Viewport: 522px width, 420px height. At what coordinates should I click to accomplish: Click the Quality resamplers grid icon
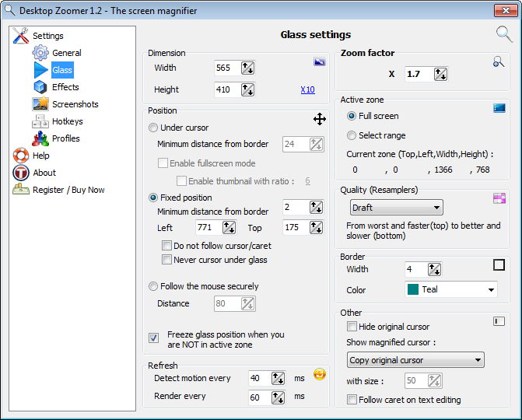pos(499,198)
